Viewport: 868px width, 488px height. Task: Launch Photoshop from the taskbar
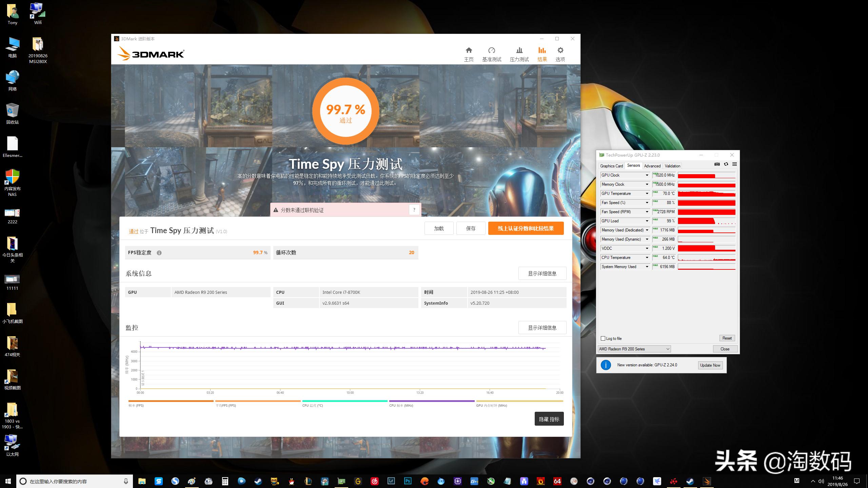408,481
